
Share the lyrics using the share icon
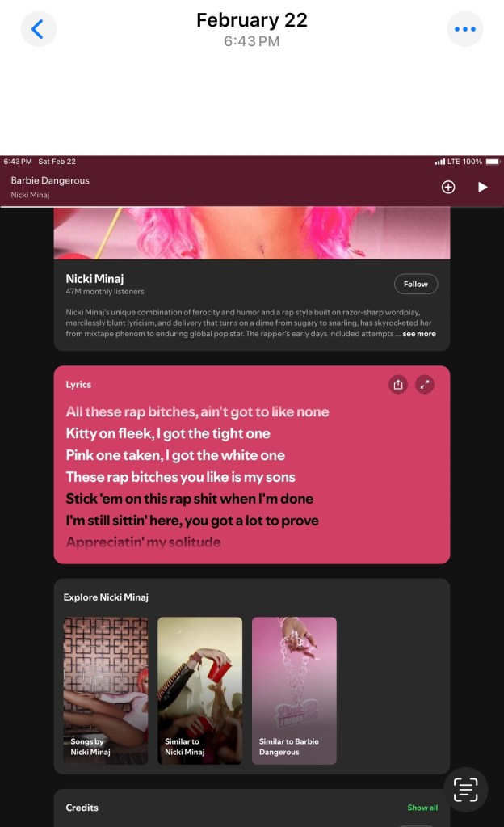pyautogui.click(x=398, y=385)
